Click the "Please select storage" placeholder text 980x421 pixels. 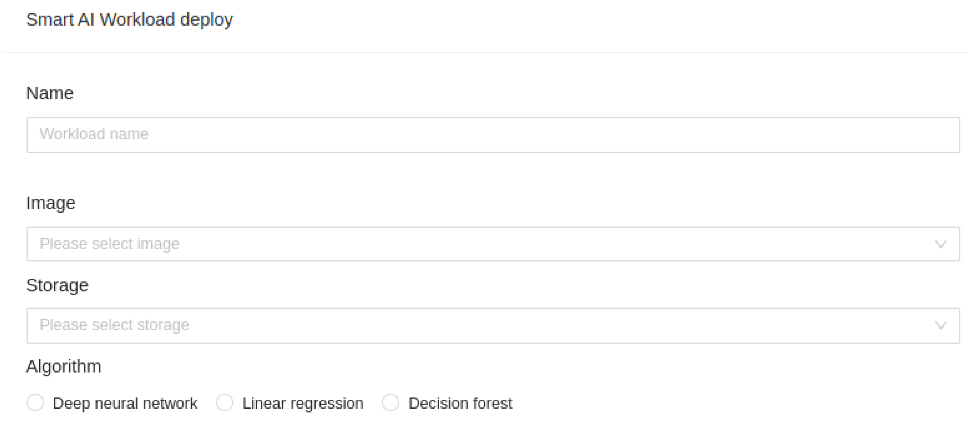pyautogui.click(x=114, y=325)
